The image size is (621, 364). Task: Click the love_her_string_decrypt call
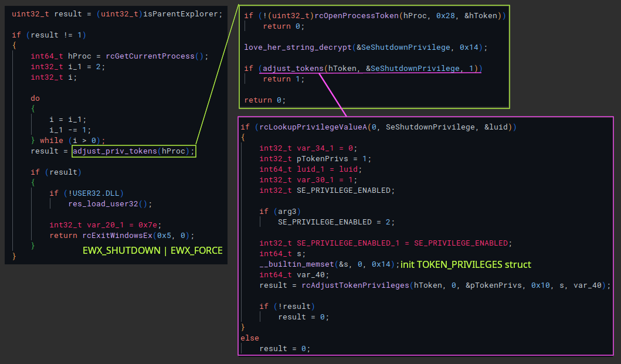[365, 47]
